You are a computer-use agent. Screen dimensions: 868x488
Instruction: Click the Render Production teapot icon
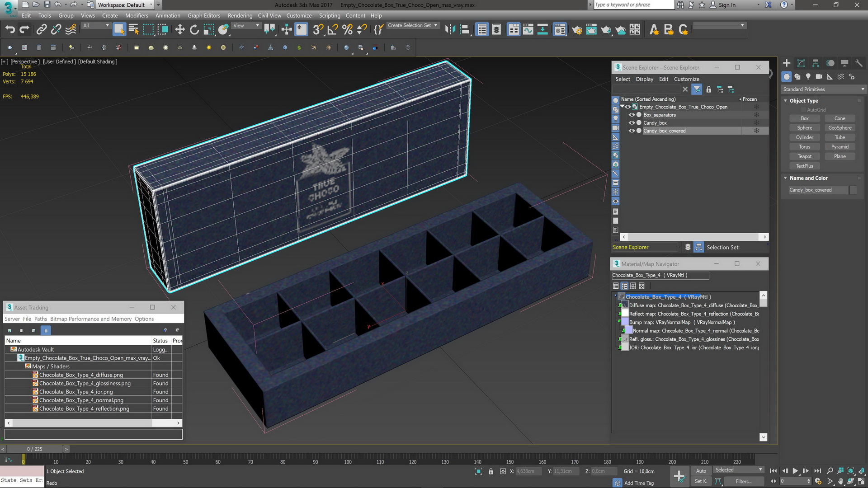point(606,30)
